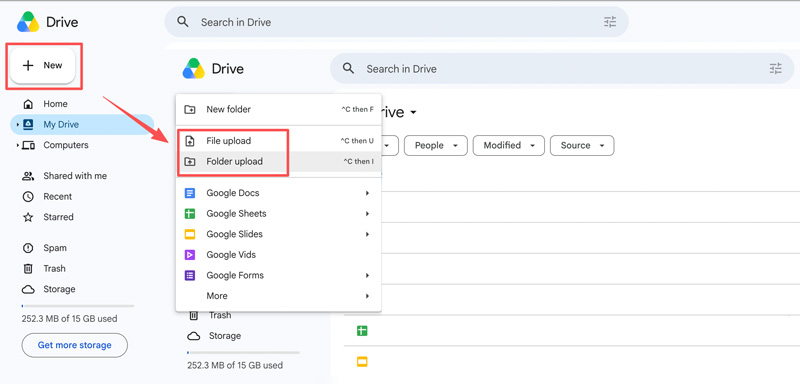The height and width of the screenshot is (384, 800).
Task: Expand the More submenu arrow
Action: (367, 296)
